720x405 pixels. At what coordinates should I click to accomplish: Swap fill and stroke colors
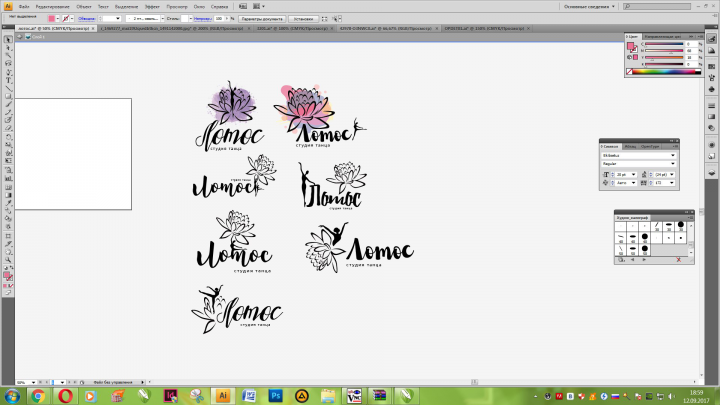point(11,268)
